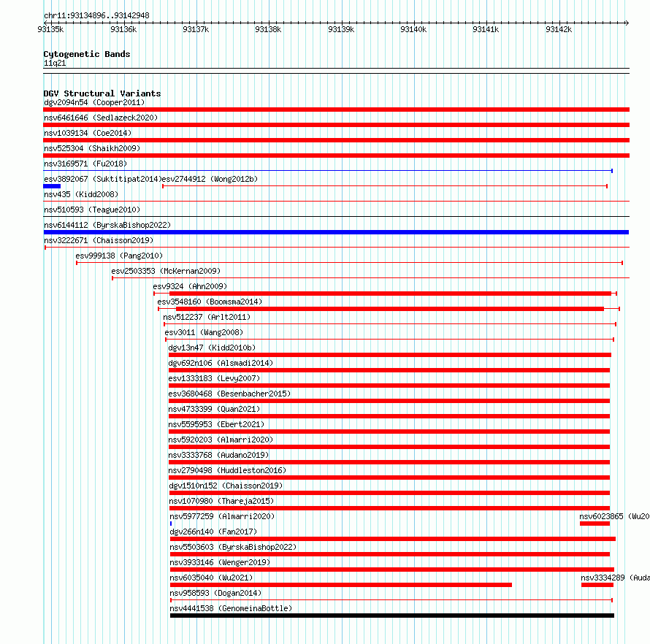Viewport: 650px width, 644px height.
Task: Click the nsv4733399 (Quan2021) label
Action: click(214, 409)
